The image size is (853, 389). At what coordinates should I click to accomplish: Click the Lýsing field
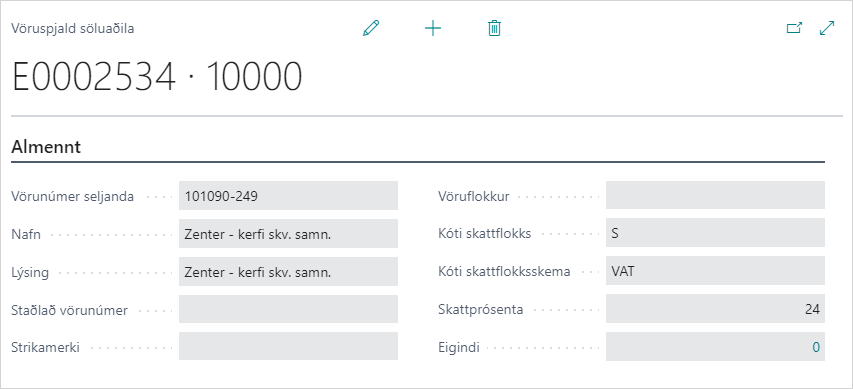click(288, 272)
